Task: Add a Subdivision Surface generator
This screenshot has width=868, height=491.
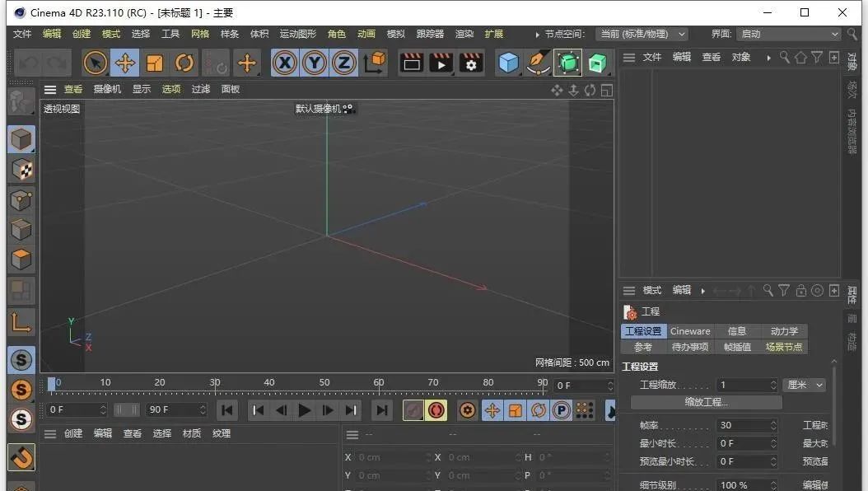Action: click(x=568, y=63)
